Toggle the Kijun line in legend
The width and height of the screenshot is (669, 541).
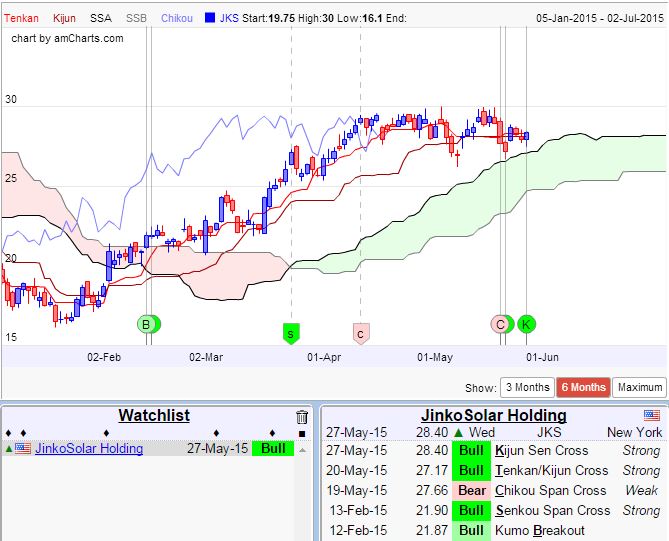[64, 18]
